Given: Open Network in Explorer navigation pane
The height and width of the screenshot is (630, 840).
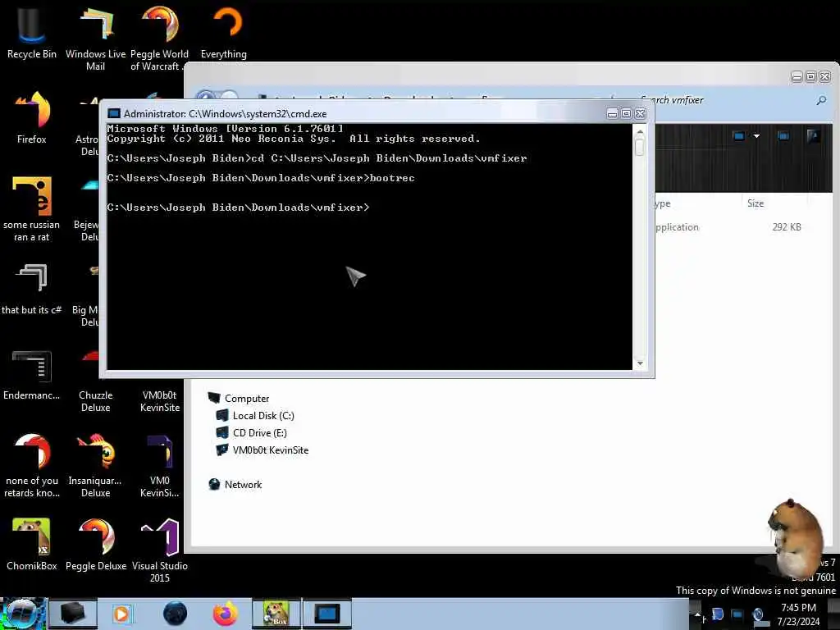Looking at the screenshot, I should [235, 484].
